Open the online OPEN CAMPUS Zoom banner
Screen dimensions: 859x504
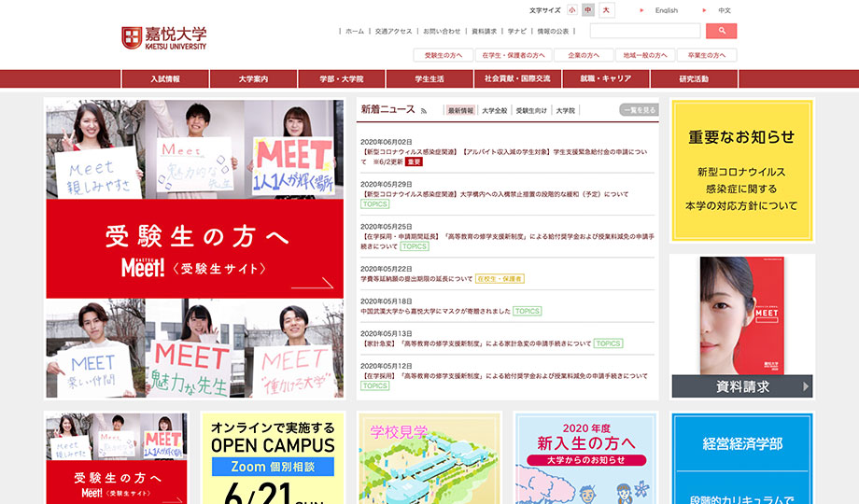tap(273, 458)
